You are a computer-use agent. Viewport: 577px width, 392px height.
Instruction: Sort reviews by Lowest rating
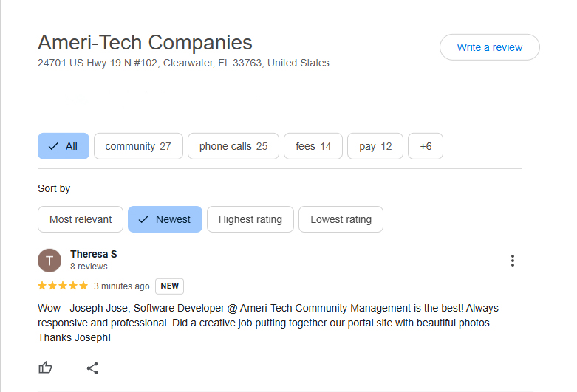[x=341, y=219]
